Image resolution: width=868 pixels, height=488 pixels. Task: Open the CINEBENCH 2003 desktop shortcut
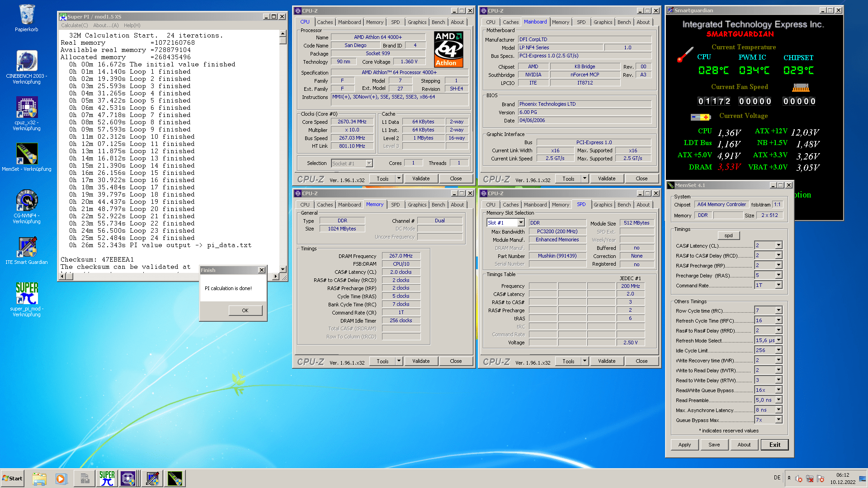tap(27, 61)
